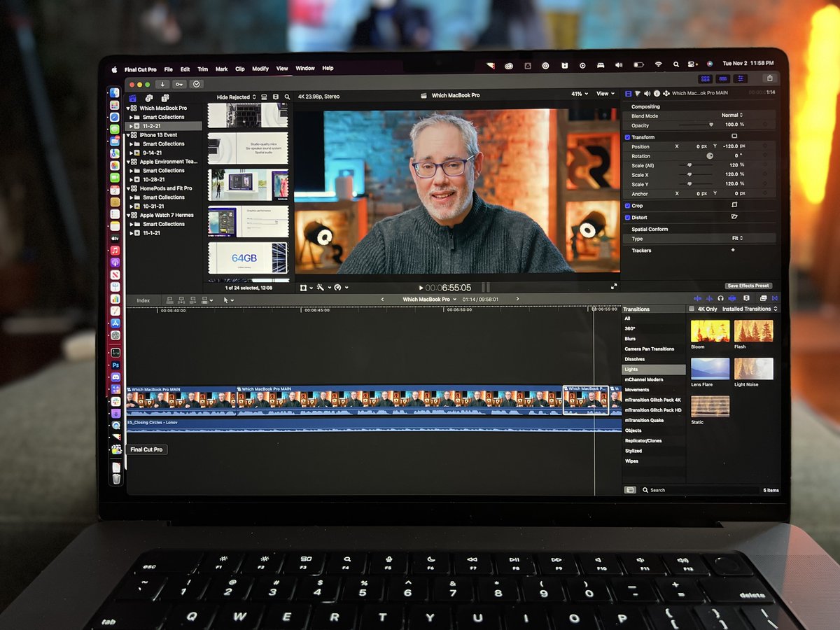The image size is (840, 630).
Task: Click the Share export icon
Action: 770,78
